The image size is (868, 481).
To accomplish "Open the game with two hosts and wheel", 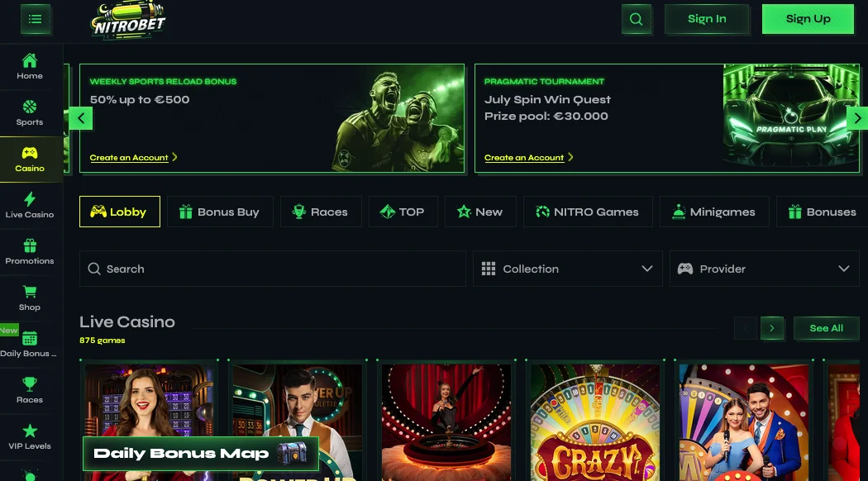I will (744, 421).
